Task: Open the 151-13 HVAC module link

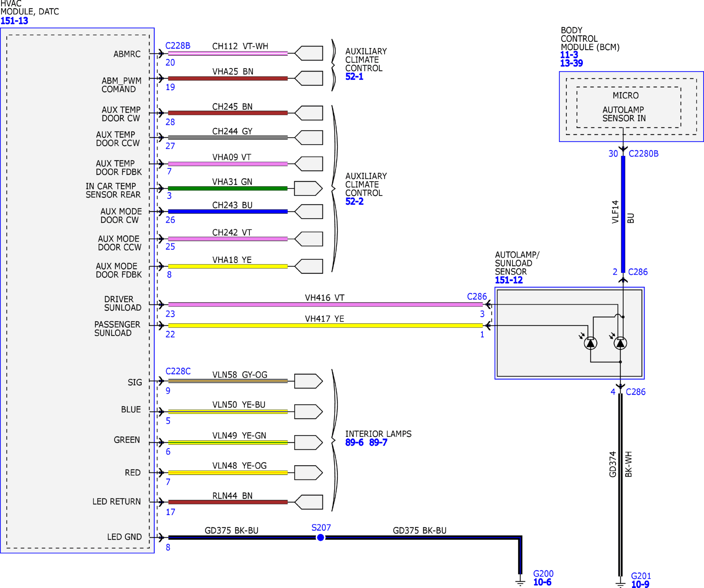Action: (14, 21)
